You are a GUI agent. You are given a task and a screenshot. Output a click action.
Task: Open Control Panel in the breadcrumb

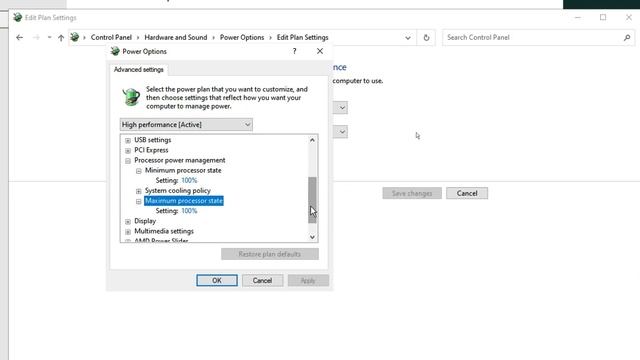(x=111, y=38)
